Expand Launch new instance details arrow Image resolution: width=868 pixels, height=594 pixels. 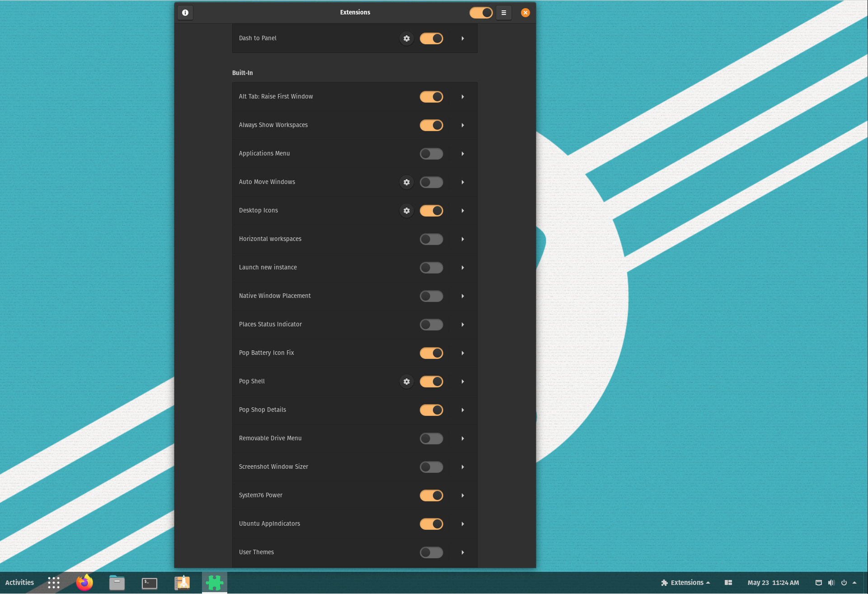(x=463, y=268)
